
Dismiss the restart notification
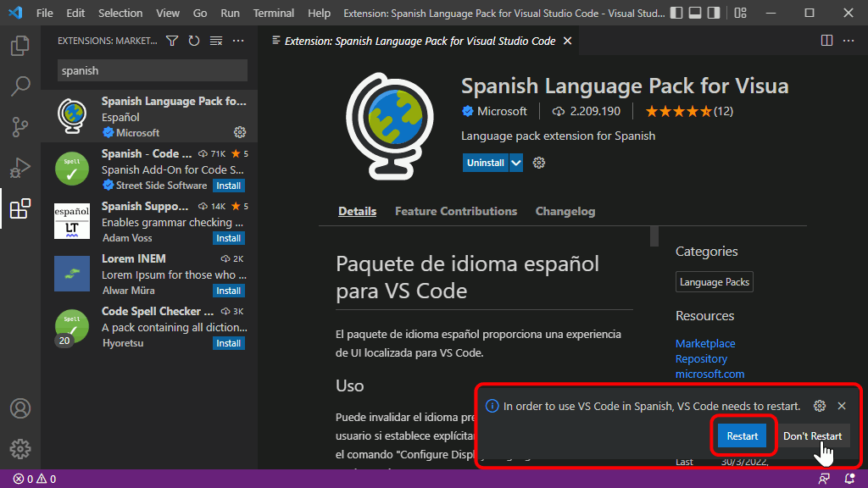pyautogui.click(x=842, y=406)
